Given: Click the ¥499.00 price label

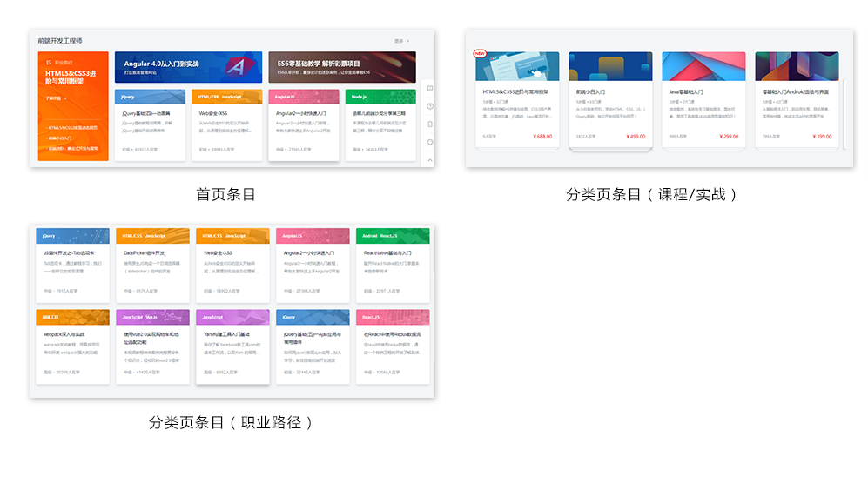Looking at the screenshot, I should 636,136.
